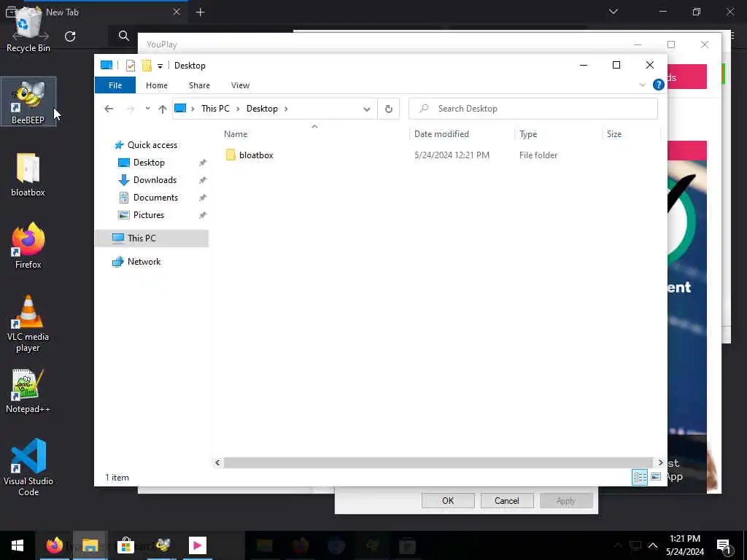Viewport: 747px width, 560px height.
Task: Open Firefox from the taskbar
Action: (54, 545)
